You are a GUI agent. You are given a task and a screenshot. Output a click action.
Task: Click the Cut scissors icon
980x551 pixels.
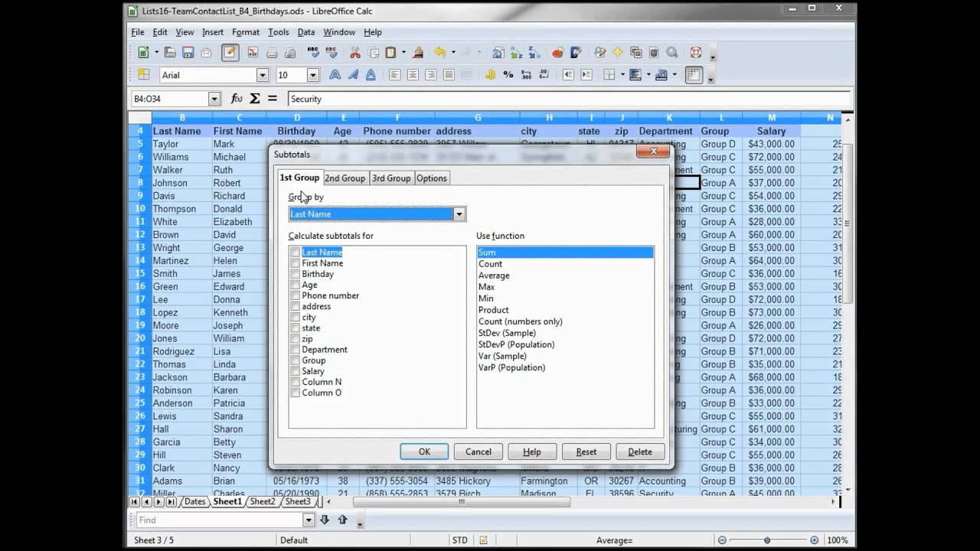coord(355,53)
